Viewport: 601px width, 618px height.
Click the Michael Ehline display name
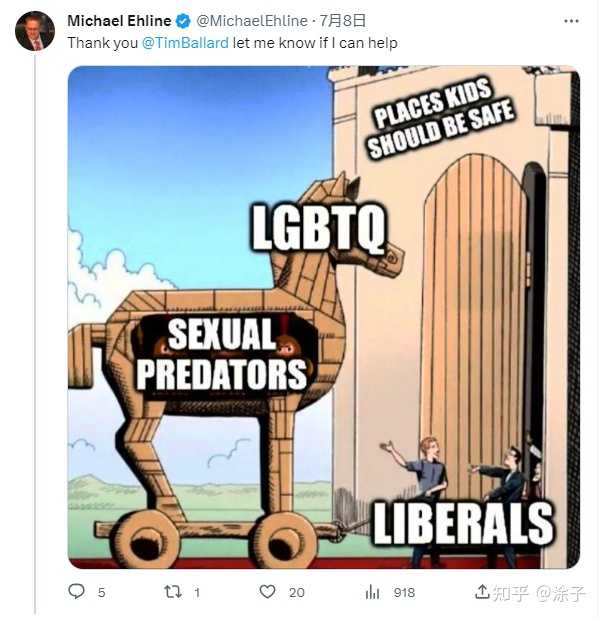click(119, 21)
